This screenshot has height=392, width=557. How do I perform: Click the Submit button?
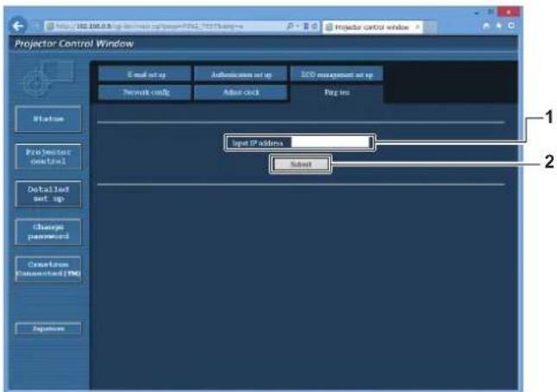(x=301, y=164)
